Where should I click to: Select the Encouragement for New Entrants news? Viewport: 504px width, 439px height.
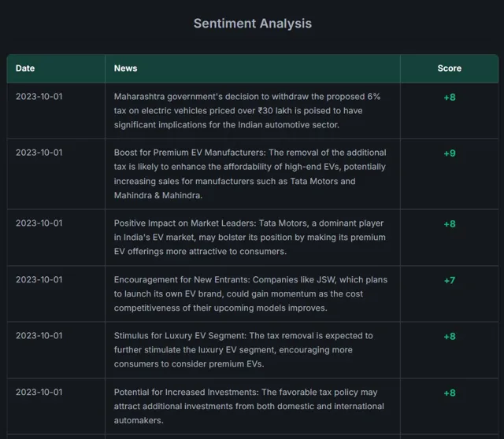[x=250, y=293]
